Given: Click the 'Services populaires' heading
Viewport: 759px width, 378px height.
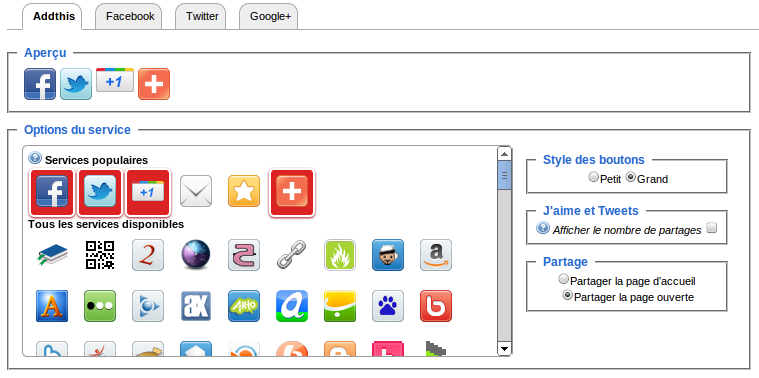Looking at the screenshot, I should point(96,160).
